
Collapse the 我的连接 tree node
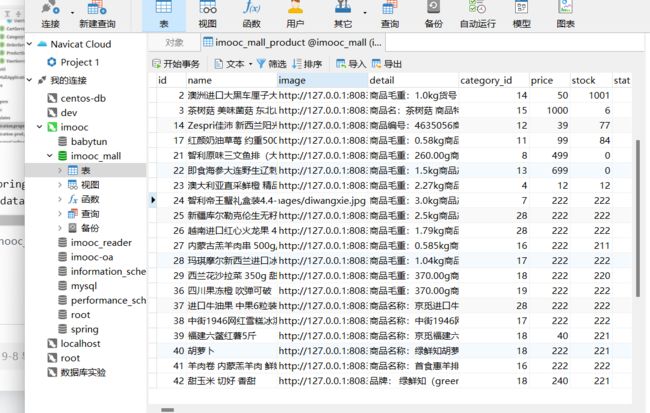(x=30, y=80)
